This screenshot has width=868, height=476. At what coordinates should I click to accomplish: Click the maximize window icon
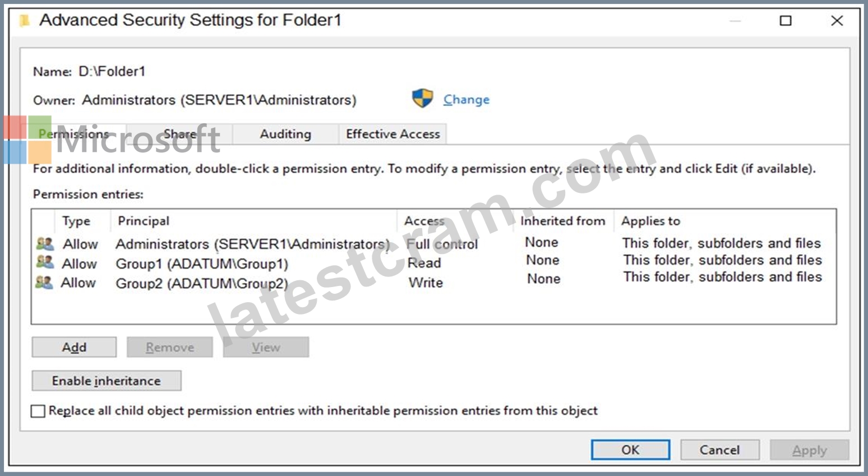coord(786,21)
